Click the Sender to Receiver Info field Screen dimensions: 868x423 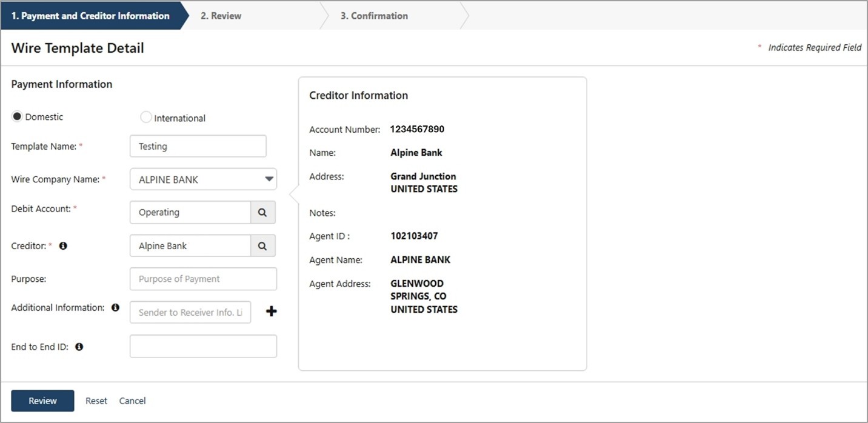pos(190,312)
